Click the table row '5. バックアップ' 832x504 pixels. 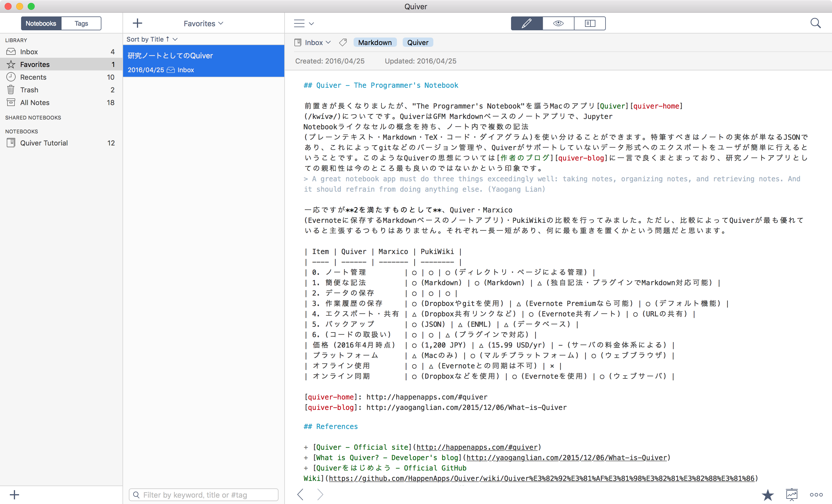coord(441,324)
